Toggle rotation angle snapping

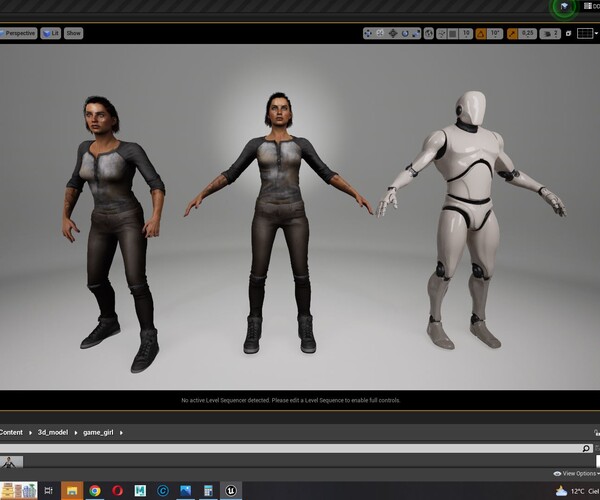tap(481, 34)
